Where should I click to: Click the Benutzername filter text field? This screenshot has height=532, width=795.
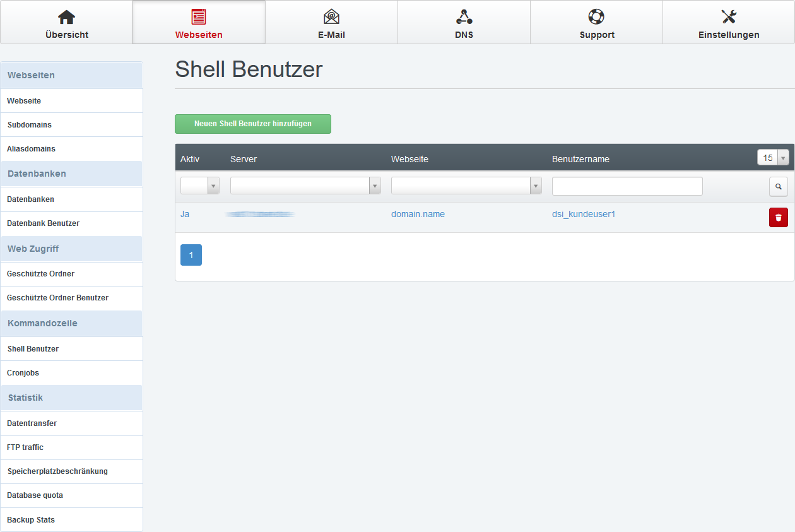click(627, 186)
